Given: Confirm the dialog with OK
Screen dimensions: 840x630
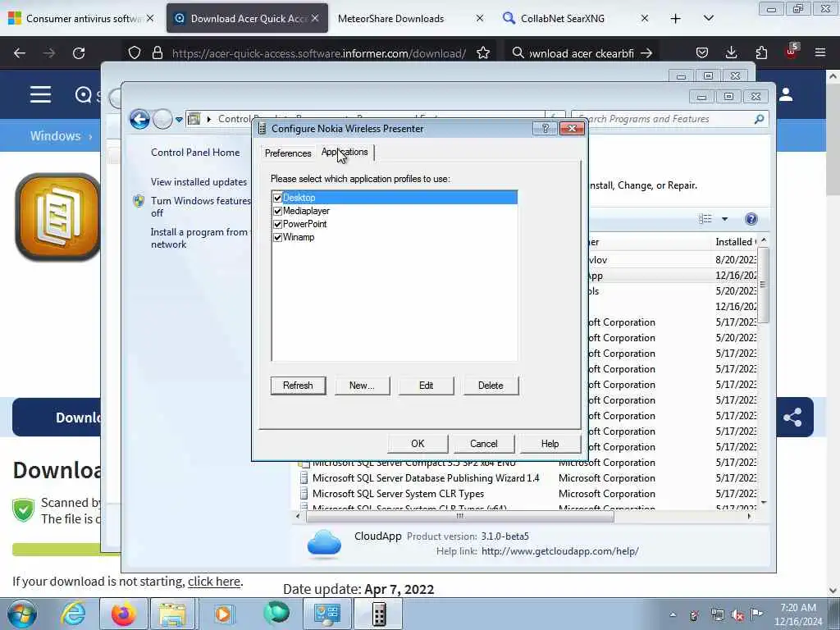Looking at the screenshot, I should (x=418, y=444).
